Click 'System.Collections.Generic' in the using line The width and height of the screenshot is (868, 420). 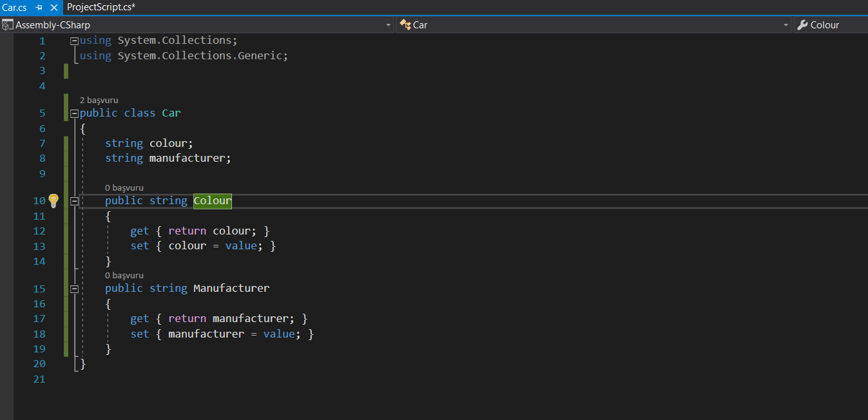pos(200,55)
